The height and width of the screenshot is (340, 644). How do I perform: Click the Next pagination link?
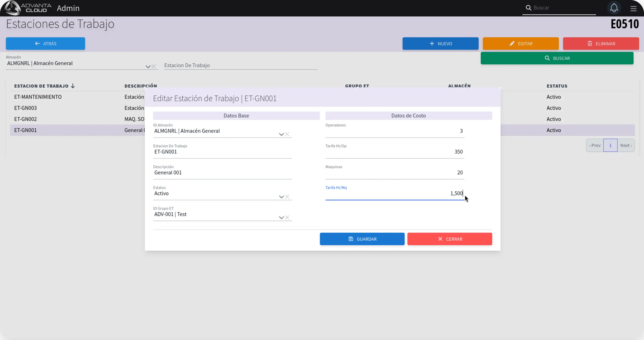pos(626,145)
